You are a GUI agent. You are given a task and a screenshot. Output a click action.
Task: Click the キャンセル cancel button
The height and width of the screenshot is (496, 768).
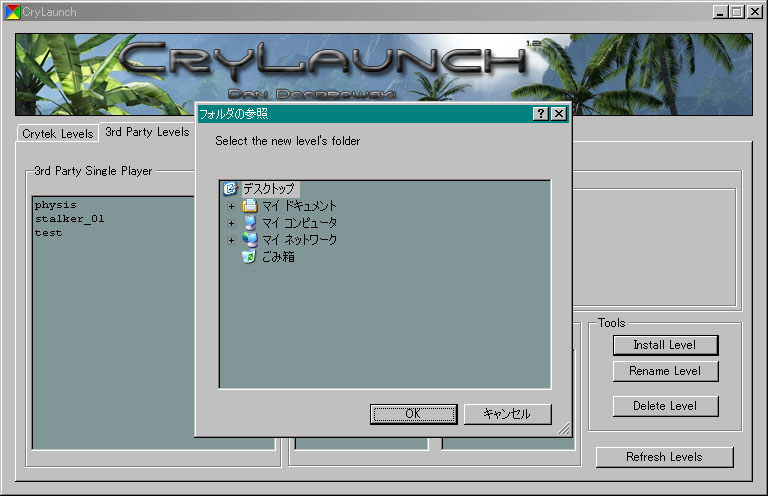pyautogui.click(x=507, y=414)
